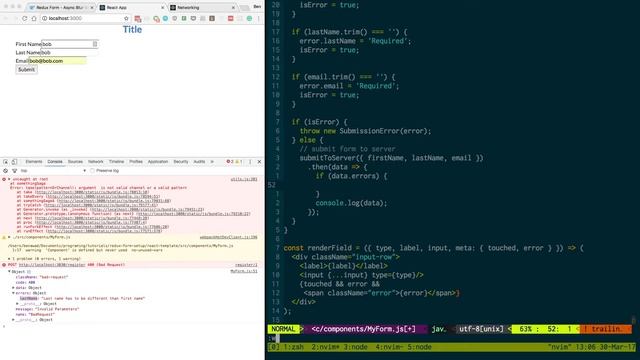The height and width of the screenshot is (360, 640).
Task: Collapse the uncaught error stack trace
Action: click(9, 179)
